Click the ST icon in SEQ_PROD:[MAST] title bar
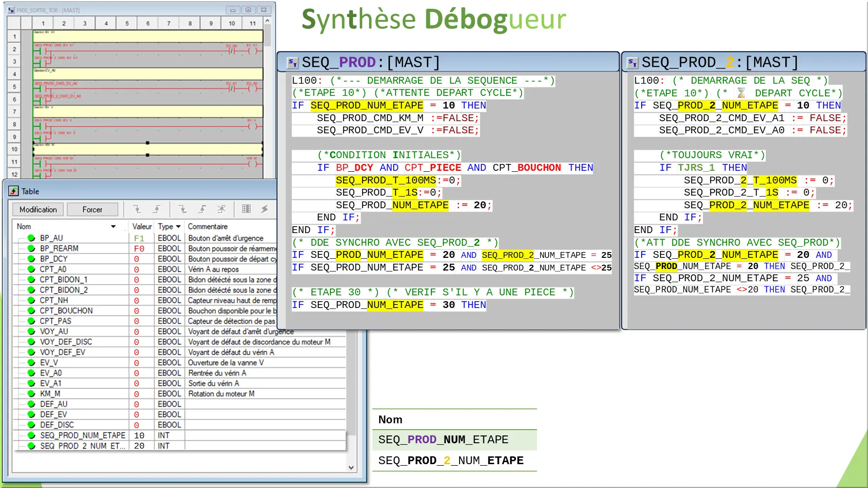Screen dimensions: 868x488 292,62
